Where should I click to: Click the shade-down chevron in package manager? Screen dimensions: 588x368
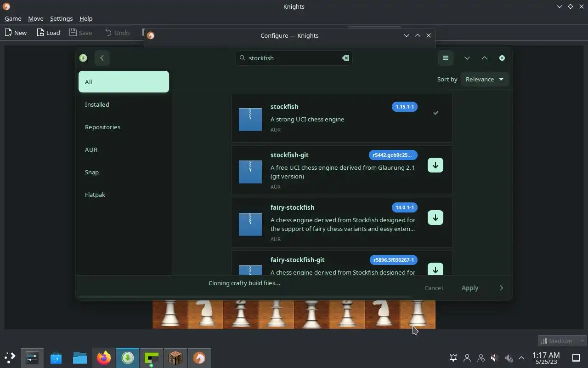(x=467, y=58)
